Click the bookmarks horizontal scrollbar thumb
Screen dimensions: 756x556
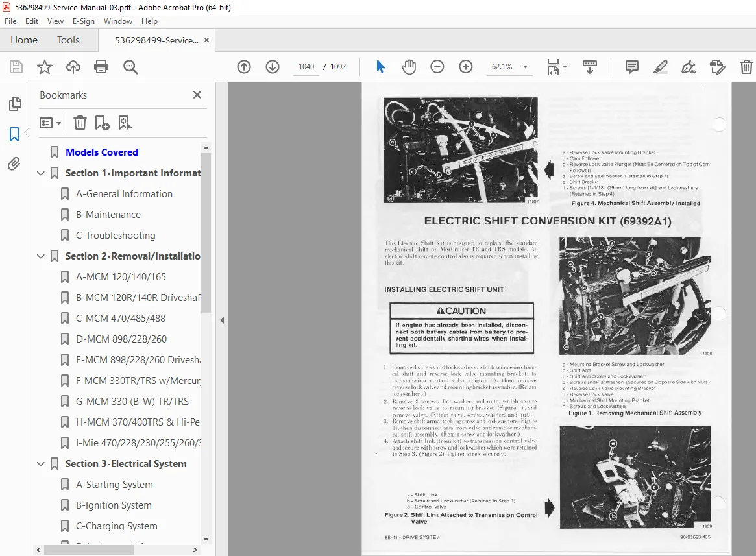tap(88, 550)
